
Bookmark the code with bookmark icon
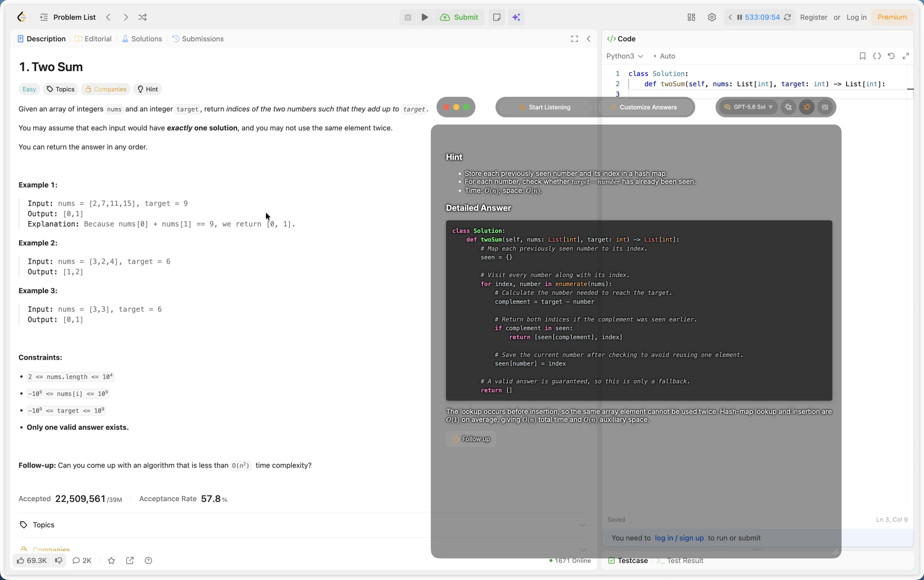pyautogui.click(x=862, y=56)
